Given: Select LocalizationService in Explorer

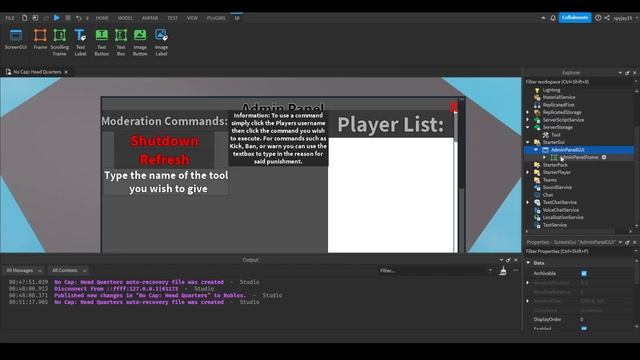Looking at the screenshot, I should point(563,217).
